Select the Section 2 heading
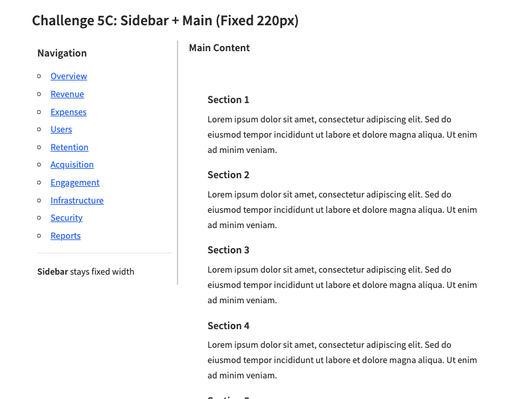This screenshot has width=532, height=399. coord(228,175)
